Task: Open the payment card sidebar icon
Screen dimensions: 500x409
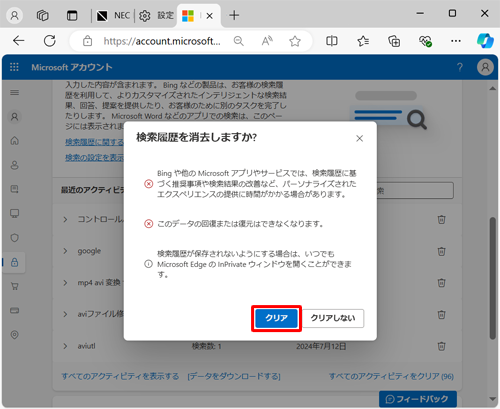Action: point(14,311)
